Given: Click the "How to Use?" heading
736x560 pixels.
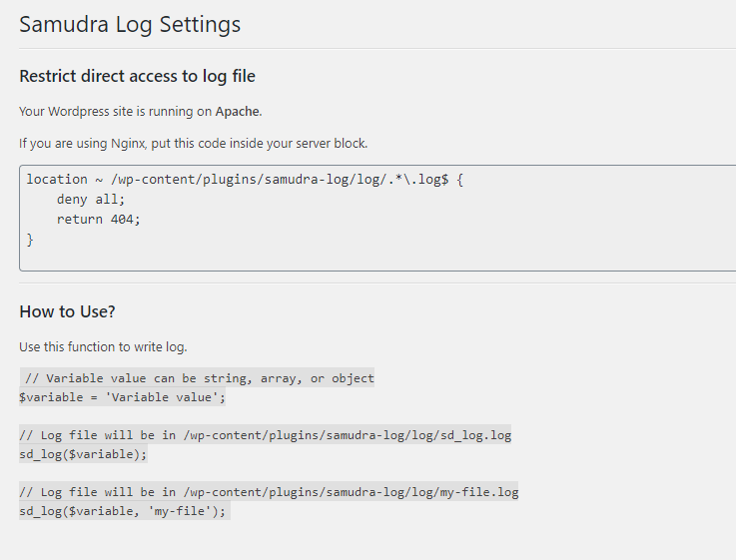Looking at the screenshot, I should click(x=67, y=312).
